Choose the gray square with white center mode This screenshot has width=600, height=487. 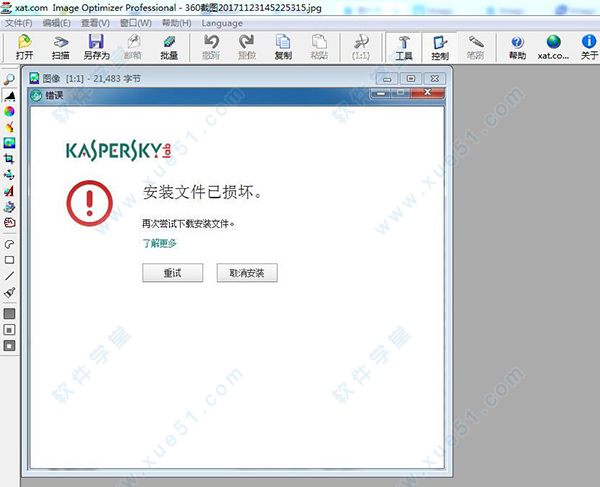(x=9, y=345)
